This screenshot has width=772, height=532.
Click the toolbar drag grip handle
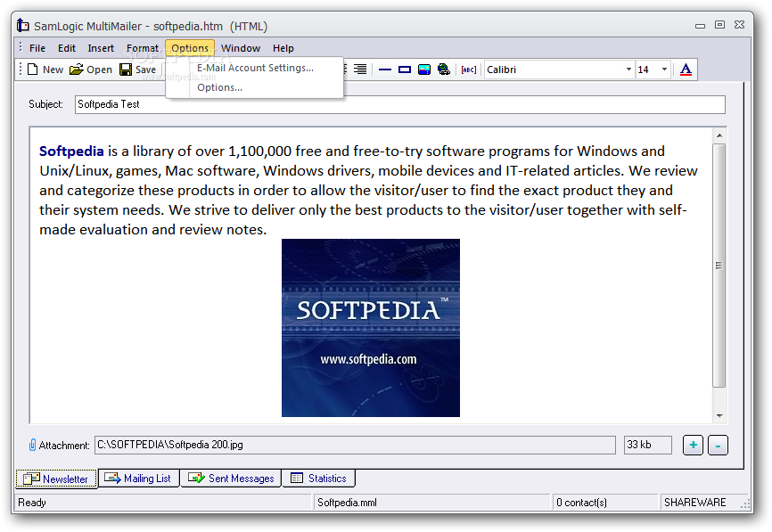[x=21, y=69]
